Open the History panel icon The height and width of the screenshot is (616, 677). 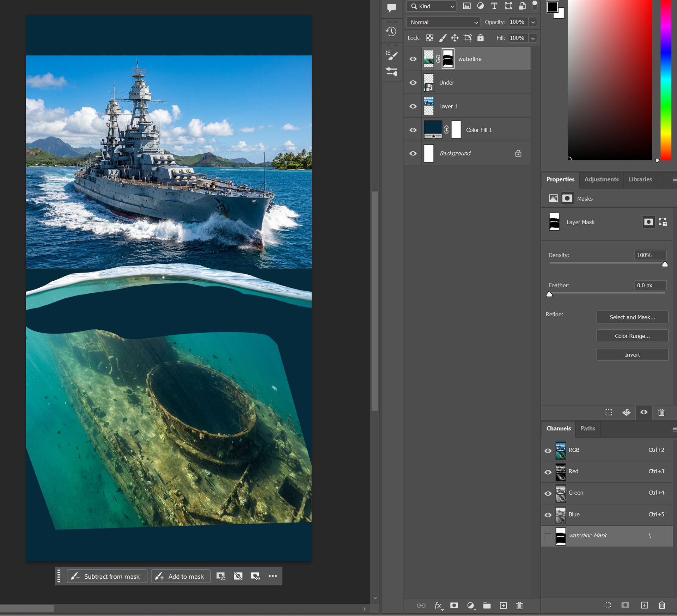pyautogui.click(x=391, y=32)
